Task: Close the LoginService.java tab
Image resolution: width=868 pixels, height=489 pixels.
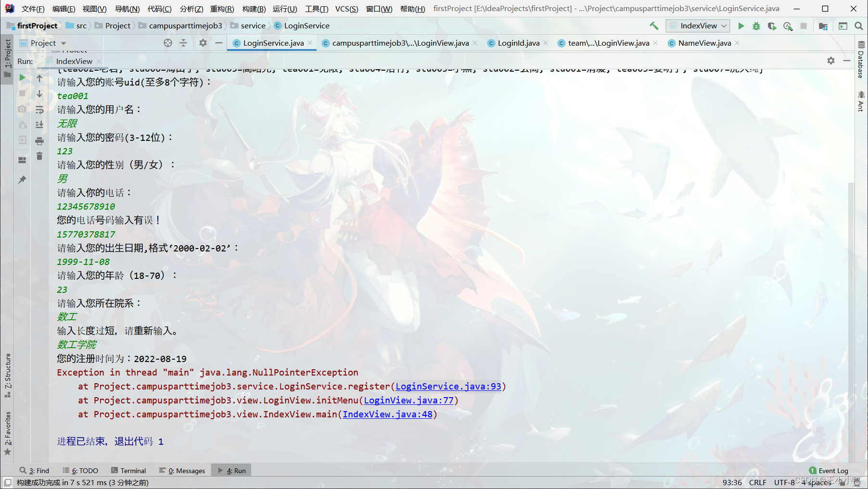Action: pos(310,43)
